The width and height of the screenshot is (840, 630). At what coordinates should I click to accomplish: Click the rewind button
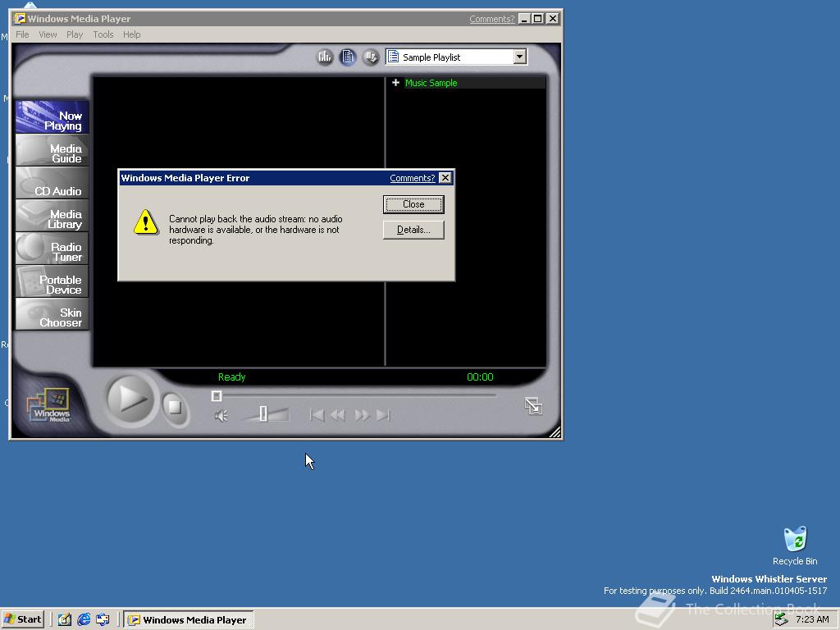click(338, 415)
